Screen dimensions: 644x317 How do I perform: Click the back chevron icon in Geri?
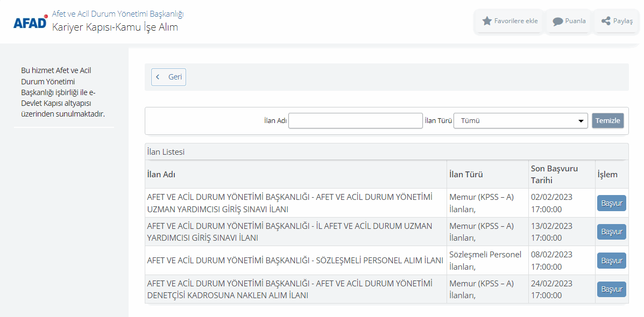[x=158, y=77]
